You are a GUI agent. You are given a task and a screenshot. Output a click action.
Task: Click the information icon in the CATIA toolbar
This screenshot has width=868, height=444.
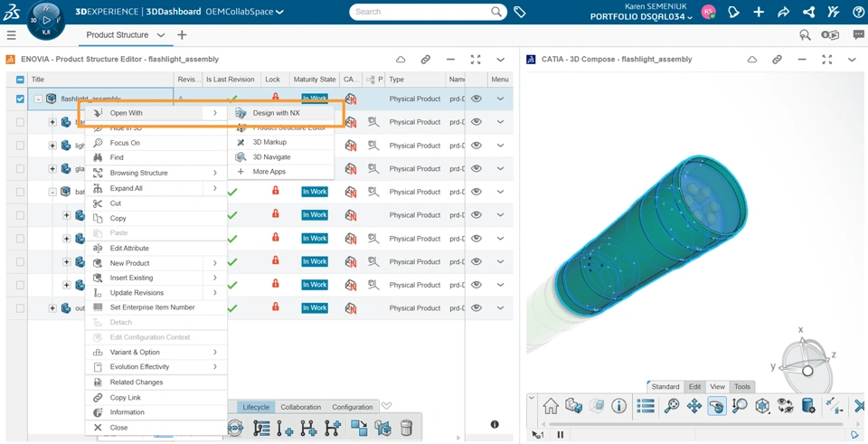click(618, 406)
